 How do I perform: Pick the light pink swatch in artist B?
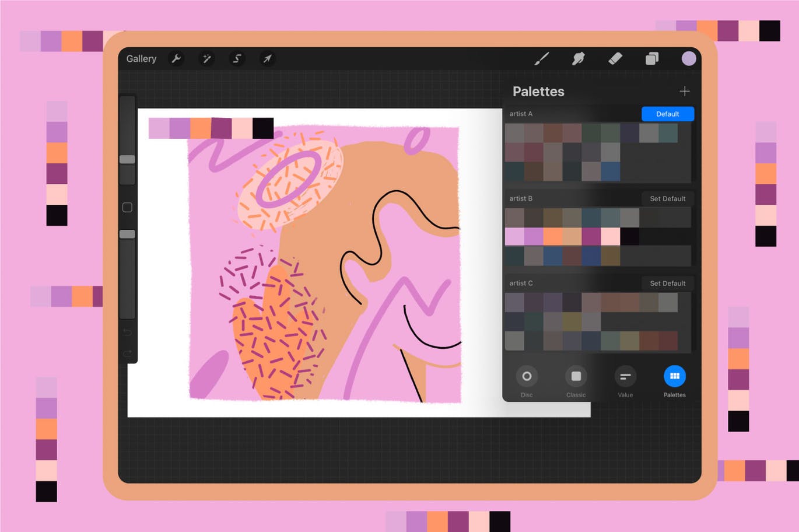514,236
